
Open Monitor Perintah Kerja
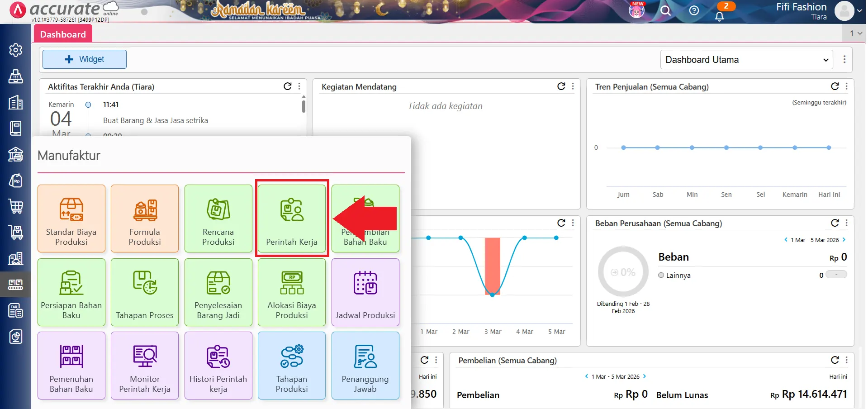(145, 366)
